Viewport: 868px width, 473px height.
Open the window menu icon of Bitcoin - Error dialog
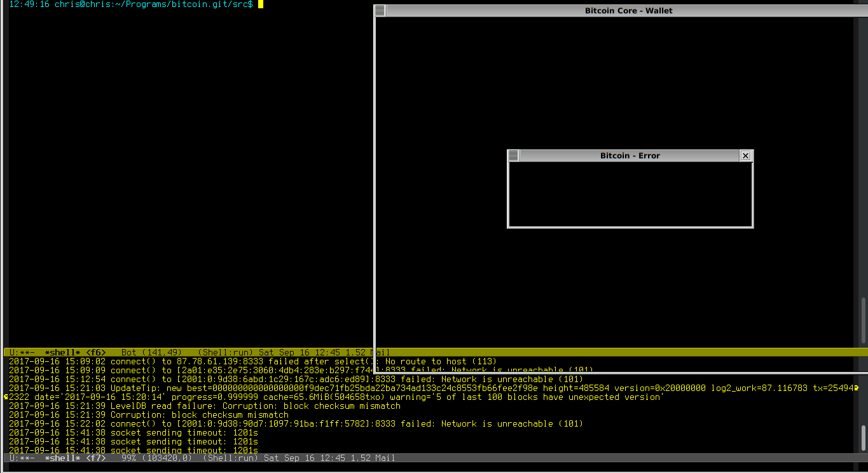514,155
